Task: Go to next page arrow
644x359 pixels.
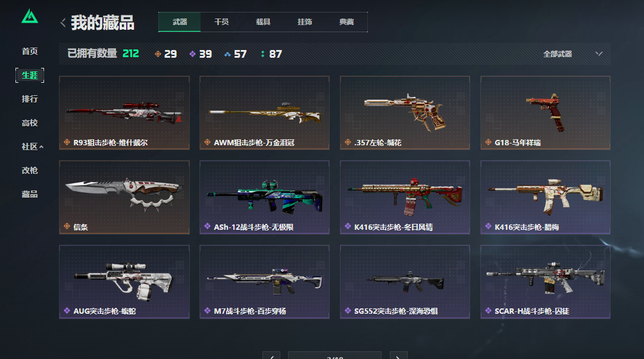Action: [398, 355]
